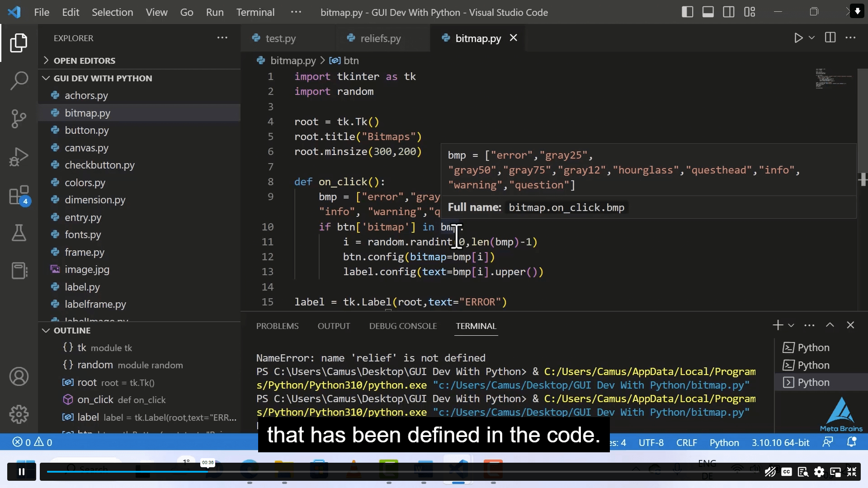This screenshot has width=868, height=488.
Task: Open the Manage settings gear
Action: [x=19, y=414]
